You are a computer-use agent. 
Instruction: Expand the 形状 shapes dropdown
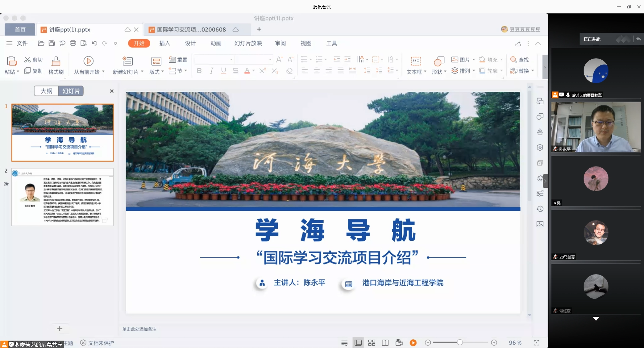445,72
